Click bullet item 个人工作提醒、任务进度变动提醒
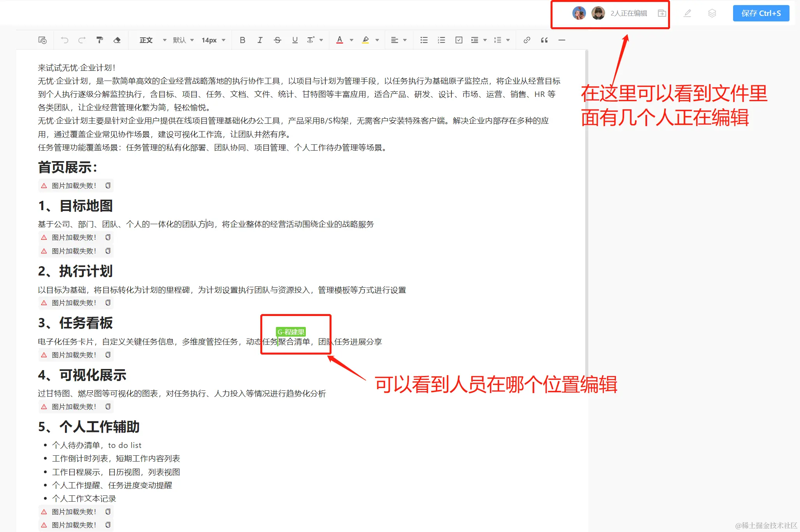Viewport: 800px width, 532px height. click(112, 485)
